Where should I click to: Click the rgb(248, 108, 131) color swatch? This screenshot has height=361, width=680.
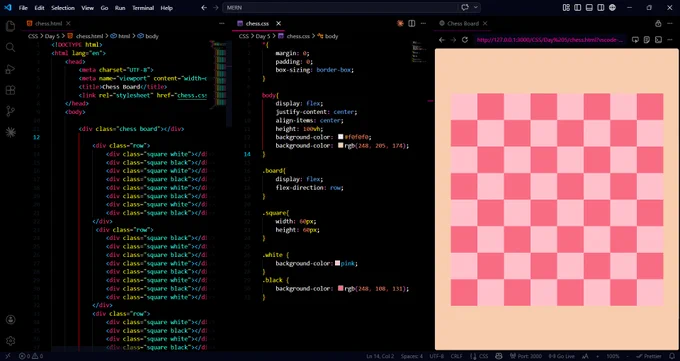point(340,289)
